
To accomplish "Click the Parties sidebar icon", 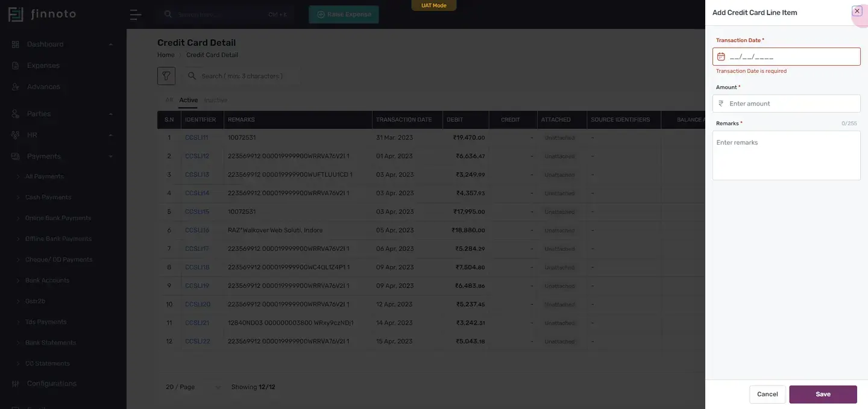I will point(16,114).
